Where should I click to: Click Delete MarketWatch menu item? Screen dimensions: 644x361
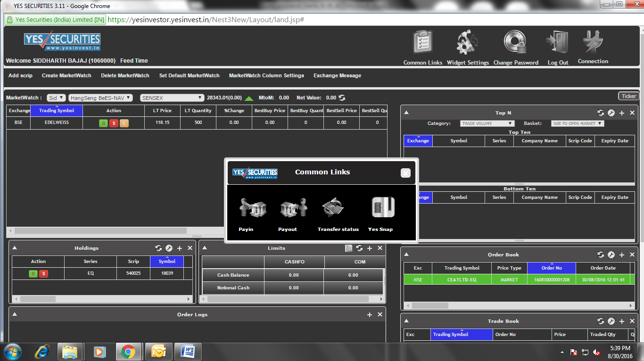click(x=125, y=75)
